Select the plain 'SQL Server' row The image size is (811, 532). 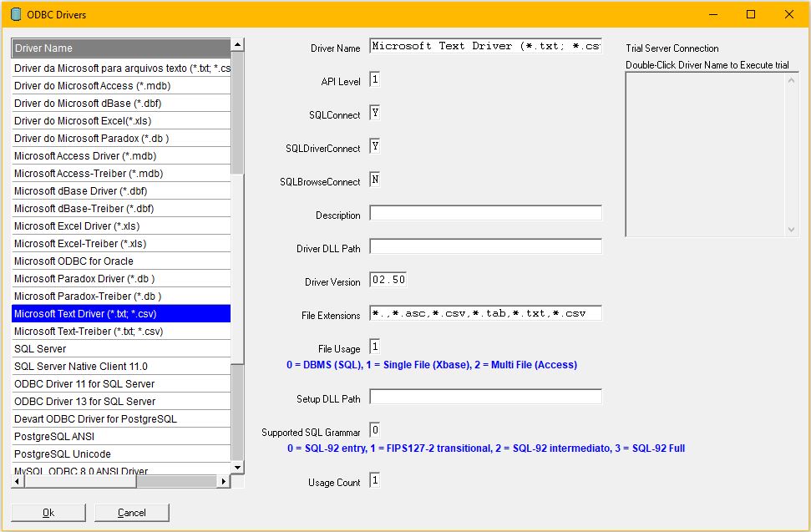click(121, 349)
